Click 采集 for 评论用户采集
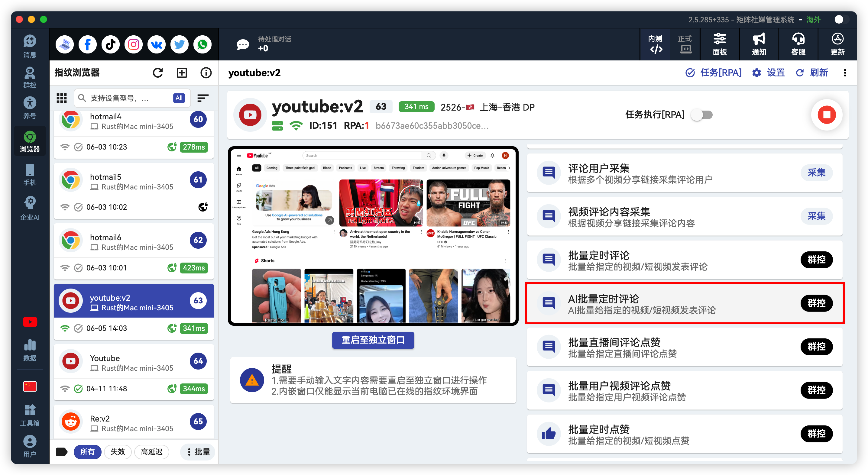This screenshot has width=868, height=475. tap(816, 173)
